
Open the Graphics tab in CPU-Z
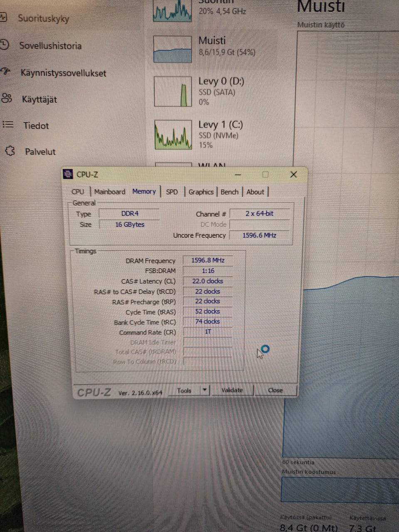[201, 192]
